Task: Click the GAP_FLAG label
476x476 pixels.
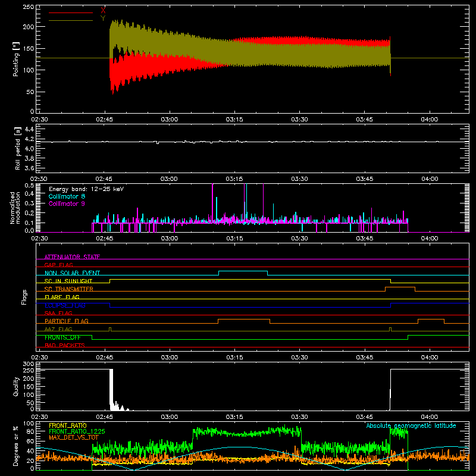Action: (x=58, y=265)
